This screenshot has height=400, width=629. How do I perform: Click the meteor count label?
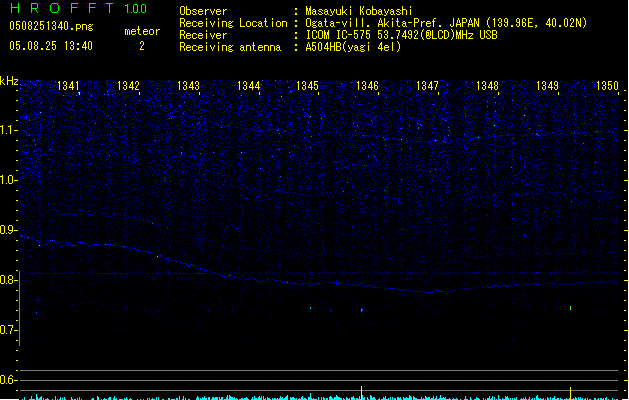point(141,31)
